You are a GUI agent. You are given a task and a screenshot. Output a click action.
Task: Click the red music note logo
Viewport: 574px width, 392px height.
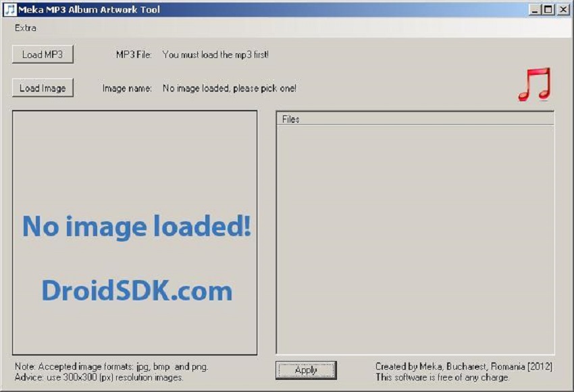click(x=535, y=84)
